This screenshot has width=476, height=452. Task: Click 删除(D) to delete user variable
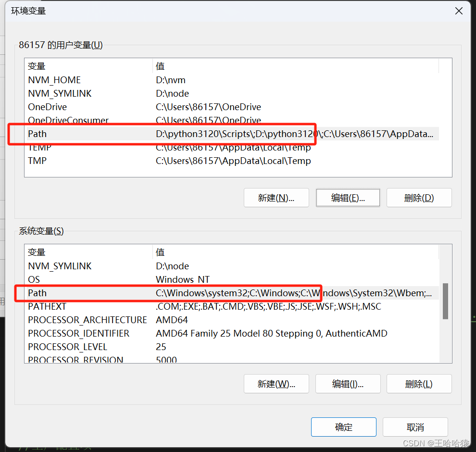(419, 197)
